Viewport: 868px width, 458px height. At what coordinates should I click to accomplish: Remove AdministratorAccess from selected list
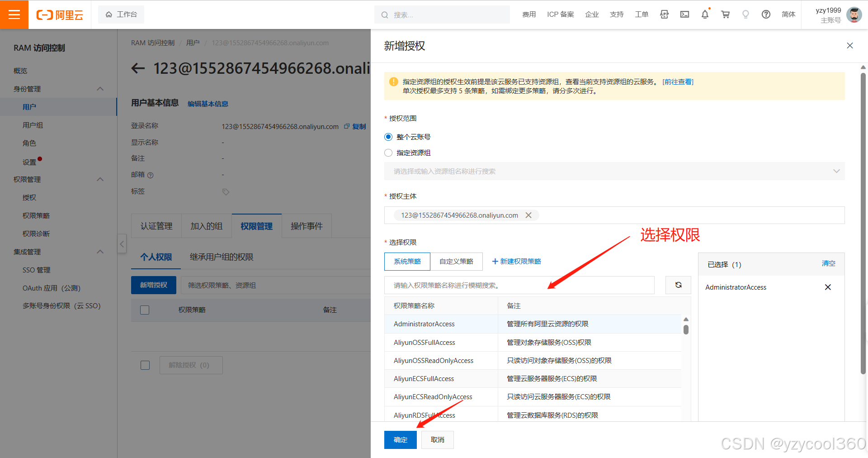click(828, 287)
